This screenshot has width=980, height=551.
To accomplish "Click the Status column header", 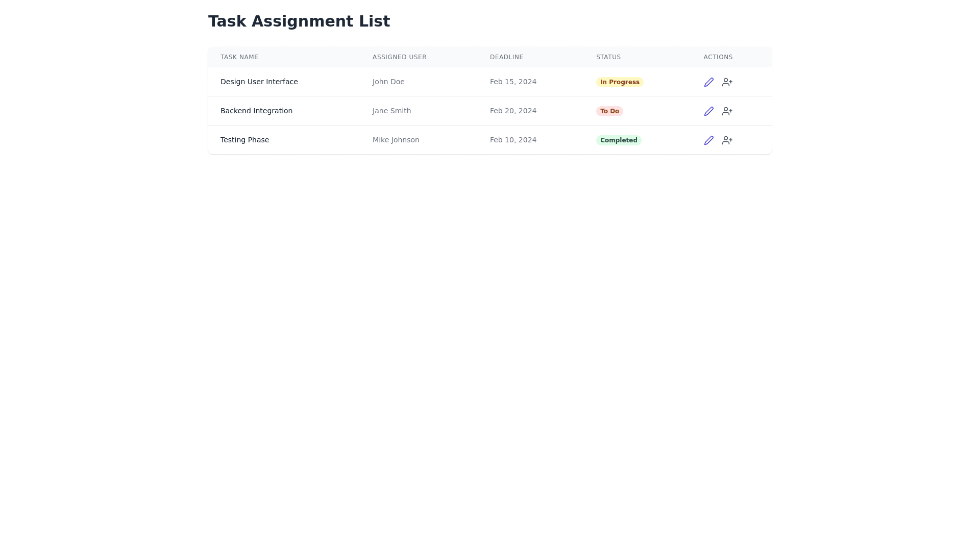I will coord(608,57).
